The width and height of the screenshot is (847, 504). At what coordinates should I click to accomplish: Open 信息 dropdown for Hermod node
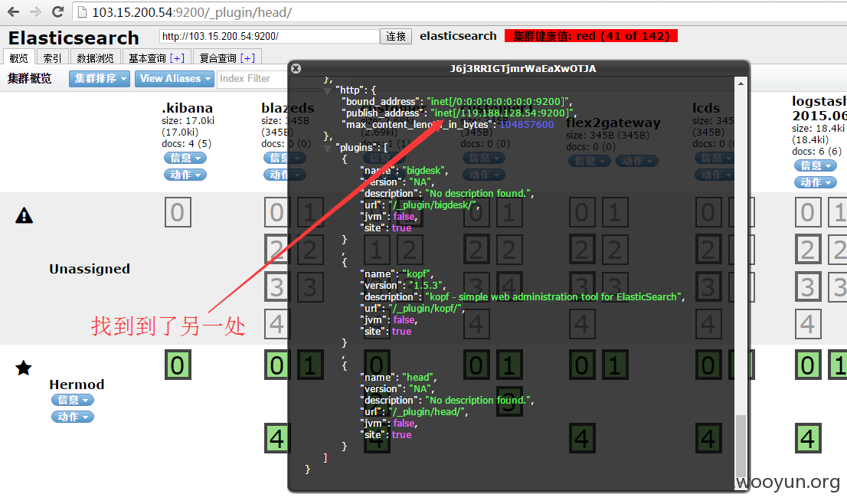tap(73, 400)
